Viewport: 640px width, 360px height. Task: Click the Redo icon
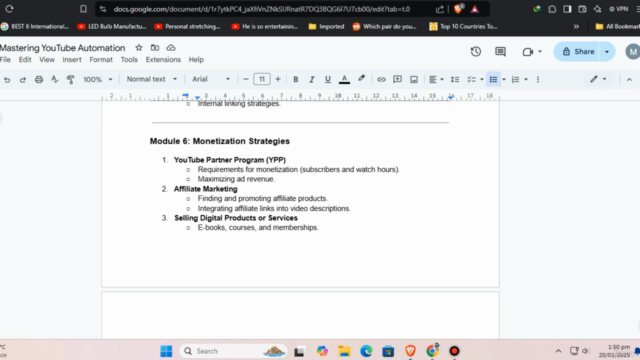click(23, 80)
